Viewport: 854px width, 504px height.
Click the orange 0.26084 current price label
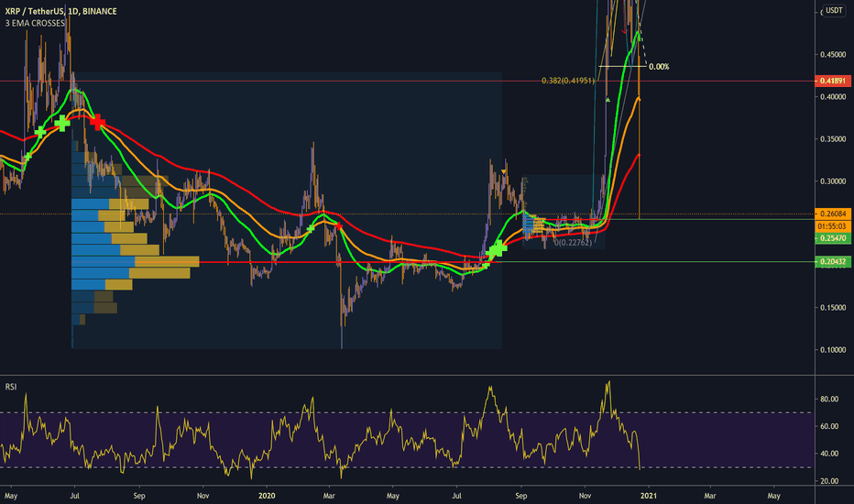833,214
